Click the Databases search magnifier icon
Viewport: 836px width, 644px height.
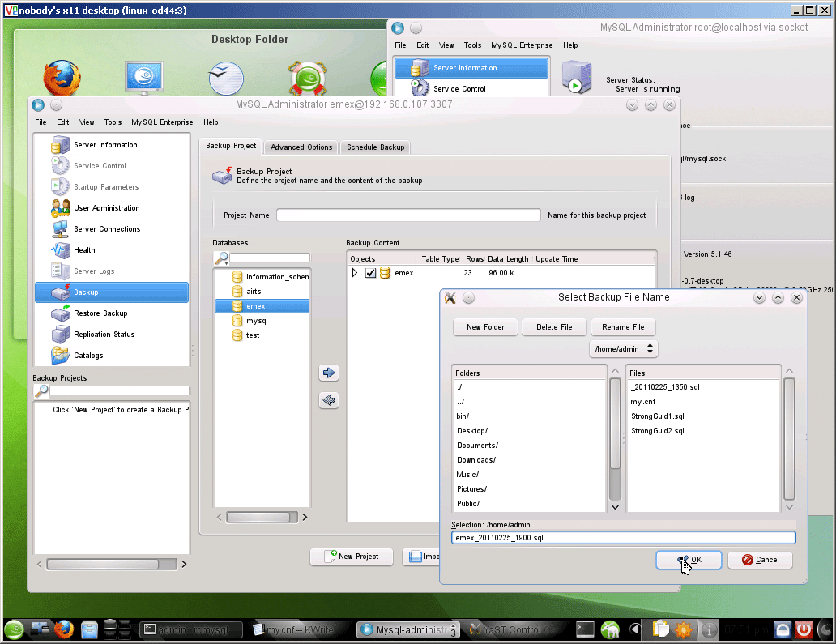[221, 258]
